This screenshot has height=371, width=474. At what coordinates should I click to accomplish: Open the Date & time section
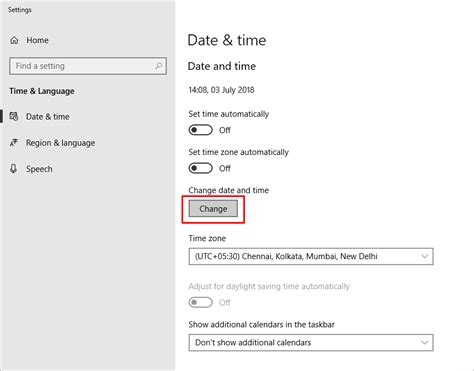click(48, 117)
